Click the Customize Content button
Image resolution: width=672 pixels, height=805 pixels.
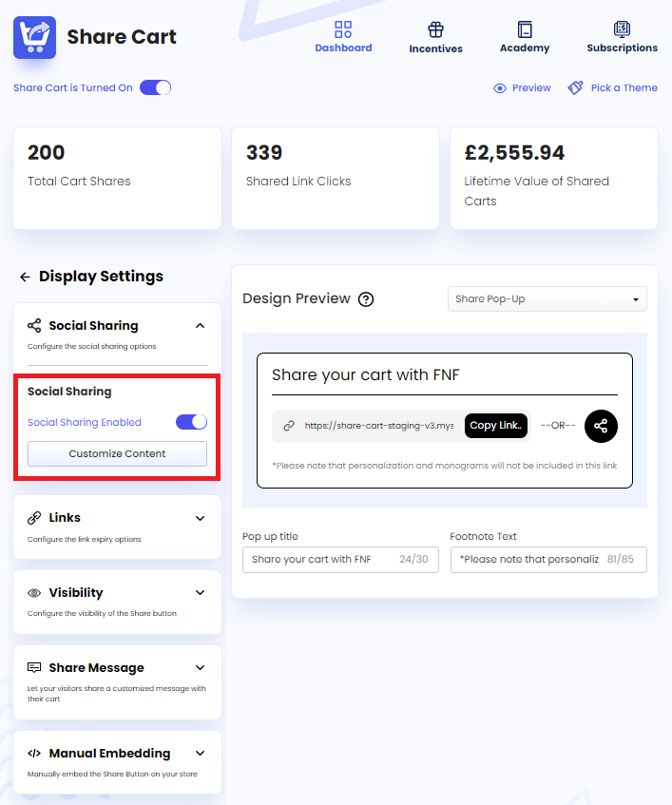(117, 453)
